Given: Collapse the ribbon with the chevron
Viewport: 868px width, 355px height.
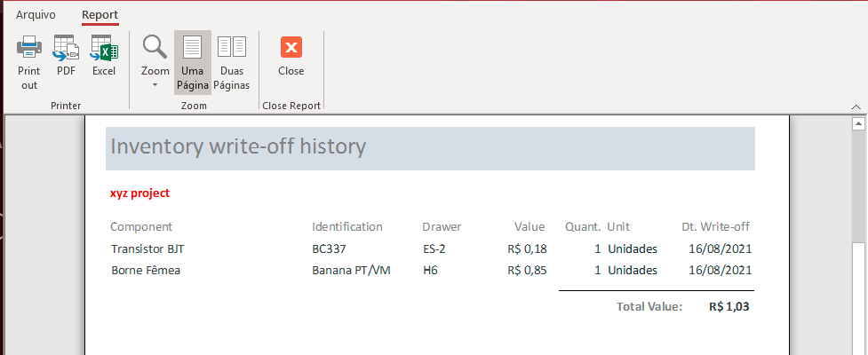Looking at the screenshot, I should [x=856, y=106].
